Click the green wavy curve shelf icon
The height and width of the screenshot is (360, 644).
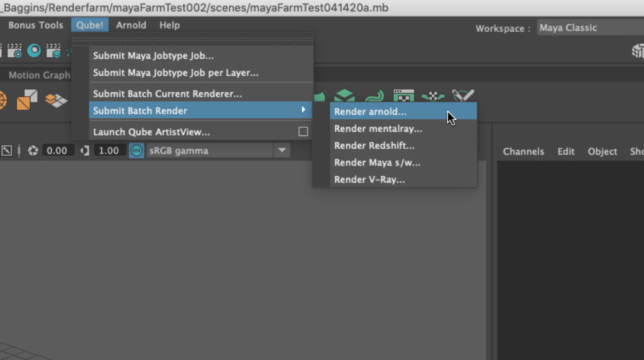tap(374, 96)
